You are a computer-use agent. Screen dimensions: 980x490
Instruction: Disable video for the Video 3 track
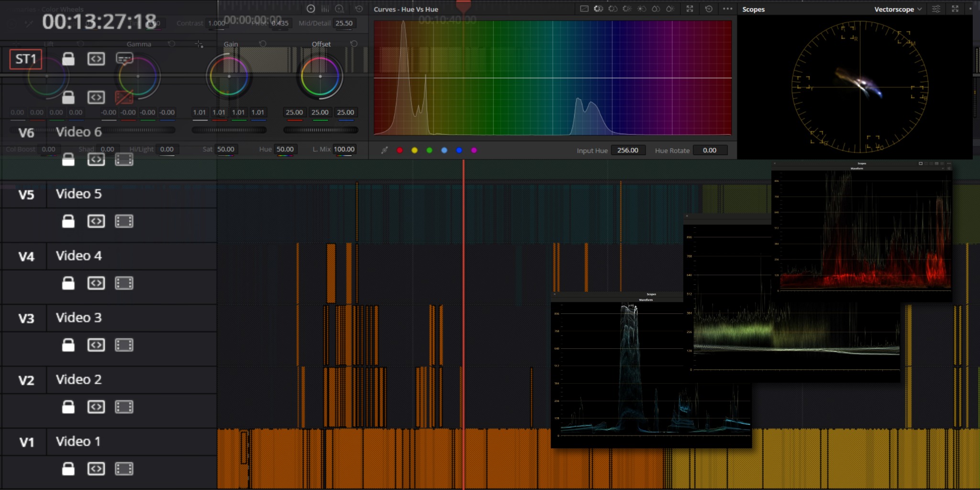(x=124, y=345)
